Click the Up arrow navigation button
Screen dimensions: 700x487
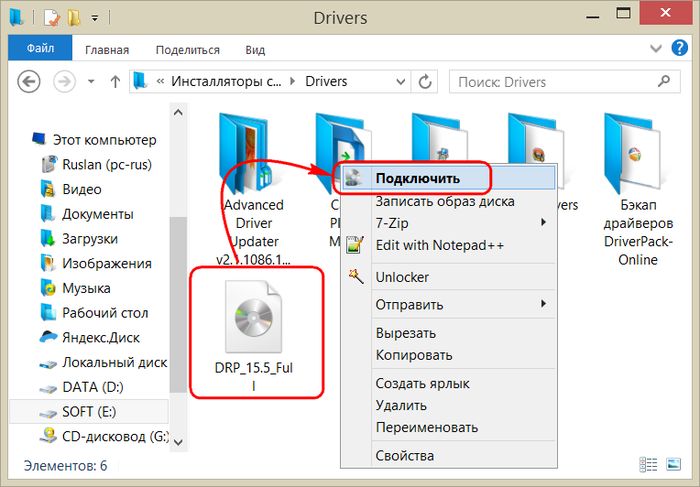(115, 81)
